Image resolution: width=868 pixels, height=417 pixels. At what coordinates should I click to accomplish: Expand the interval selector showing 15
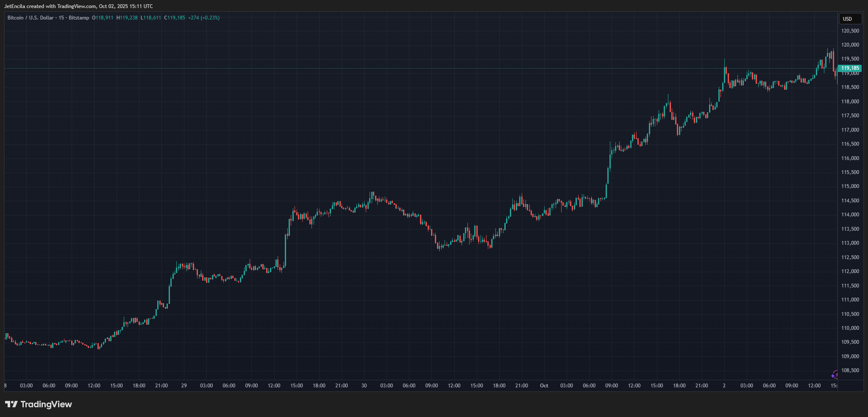tap(61, 18)
